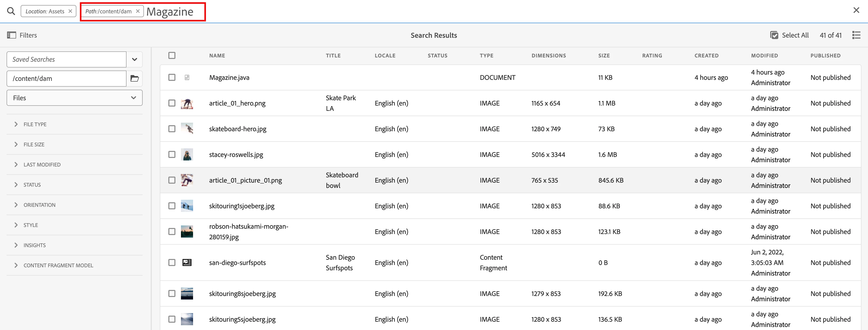Image resolution: width=868 pixels, height=330 pixels.
Task: Click the Magazine.java document icon
Action: (187, 77)
